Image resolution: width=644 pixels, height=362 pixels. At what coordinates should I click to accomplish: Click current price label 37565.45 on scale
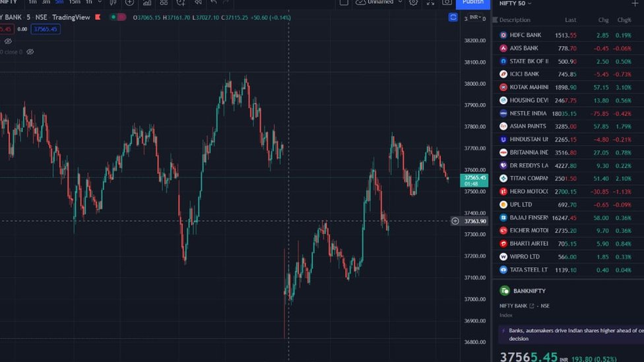(x=474, y=181)
